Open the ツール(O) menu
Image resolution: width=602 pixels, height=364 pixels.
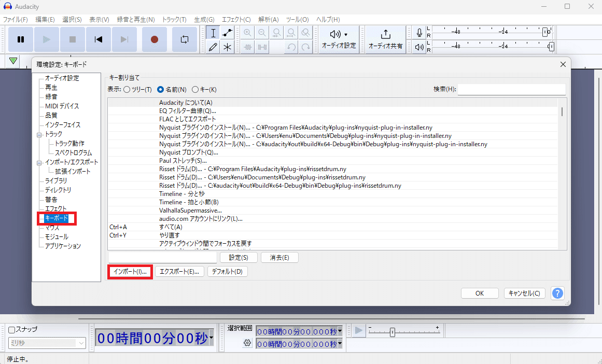point(297,20)
